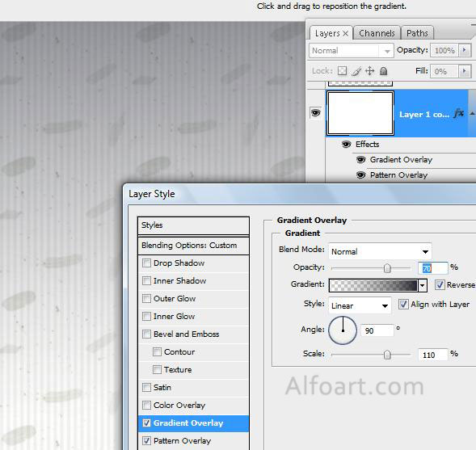Open the Blend Mode dropdown in Gradient Overlay
Viewport: 476px width, 450px height.
[x=380, y=251]
